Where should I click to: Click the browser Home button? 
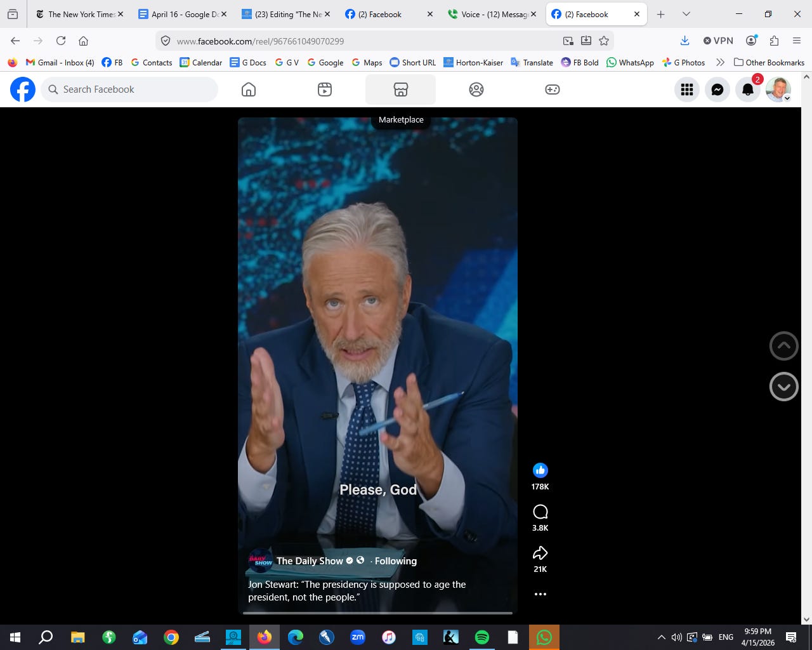83,41
